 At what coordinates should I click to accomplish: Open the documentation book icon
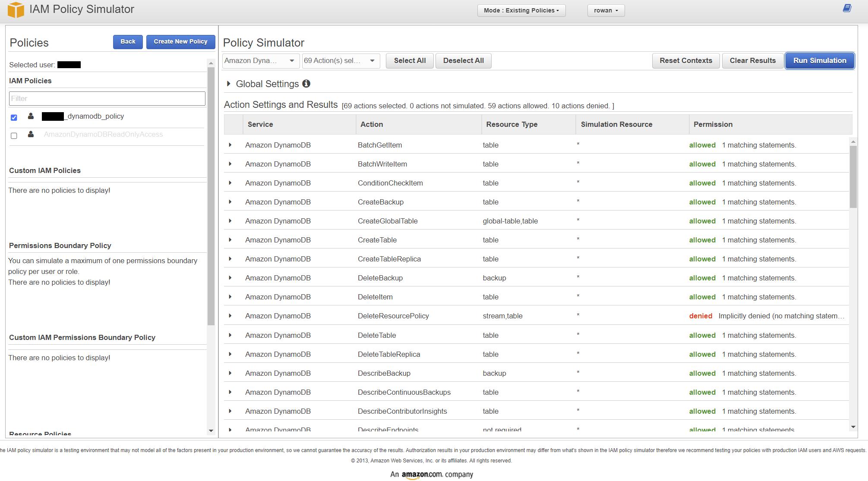(847, 8)
